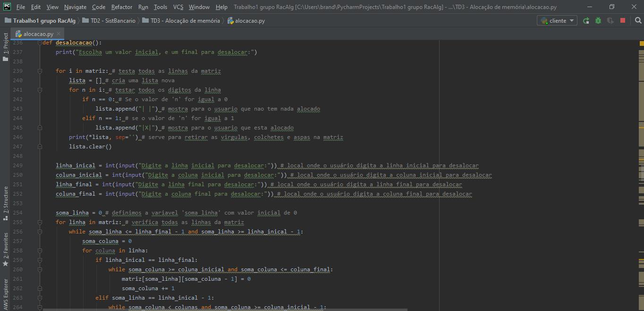Open the Run menu
Viewport: 644px width, 311px height.
(x=143, y=7)
